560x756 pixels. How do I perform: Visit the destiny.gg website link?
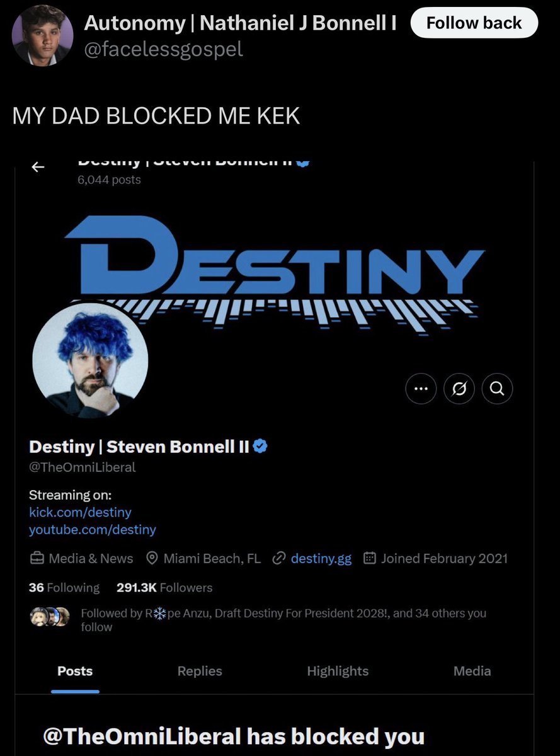coord(321,558)
